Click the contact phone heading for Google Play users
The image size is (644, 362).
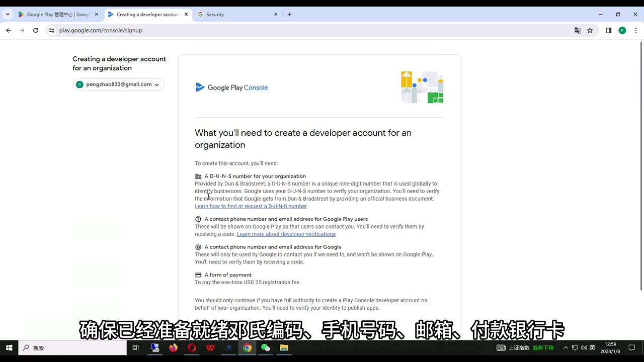point(286,219)
